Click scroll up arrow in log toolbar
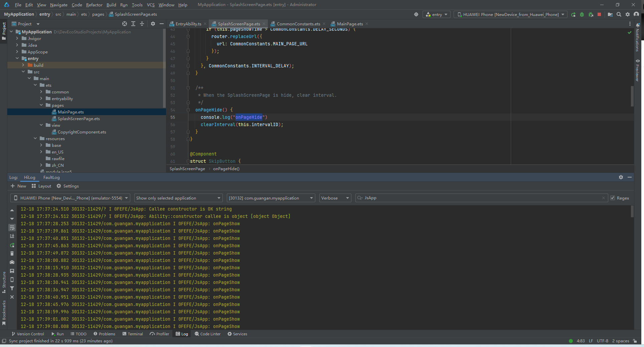The height and width of the screenshot is (347, 644). click(12, 210)
